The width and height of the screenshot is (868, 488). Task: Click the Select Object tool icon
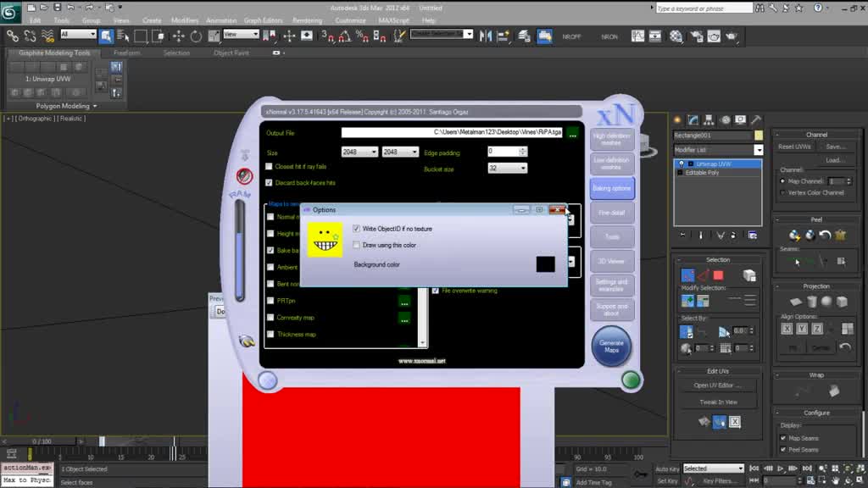(x=106, y=36)
